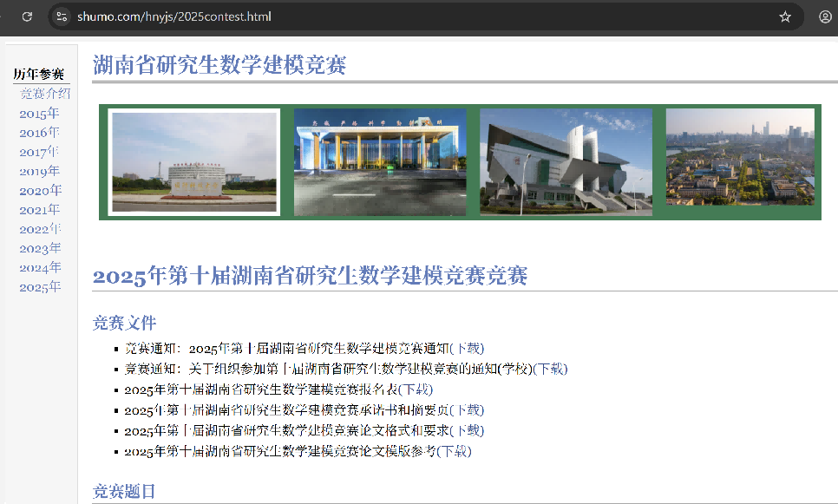Image resolution: width=838 pixels, height=504 pixels.
Task: Open the 2019年 sidebar link
Action: tap(39, 171)
